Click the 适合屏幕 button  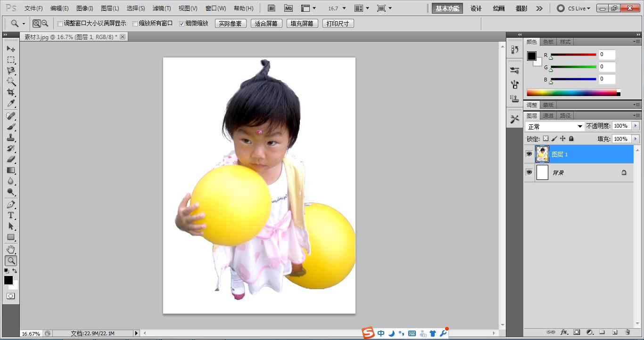266,23
